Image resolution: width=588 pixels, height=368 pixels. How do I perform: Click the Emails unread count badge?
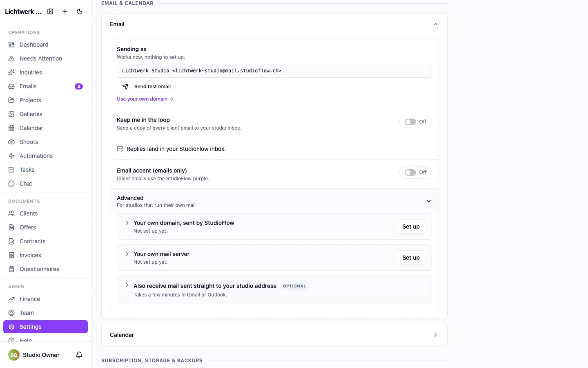(79, 86)
